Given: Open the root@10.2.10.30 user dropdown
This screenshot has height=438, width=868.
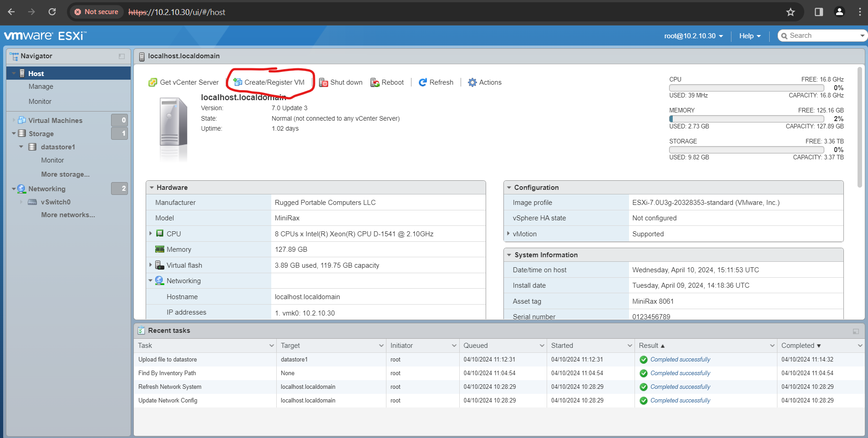Looking at the screenshot, I should pos(694,36).
